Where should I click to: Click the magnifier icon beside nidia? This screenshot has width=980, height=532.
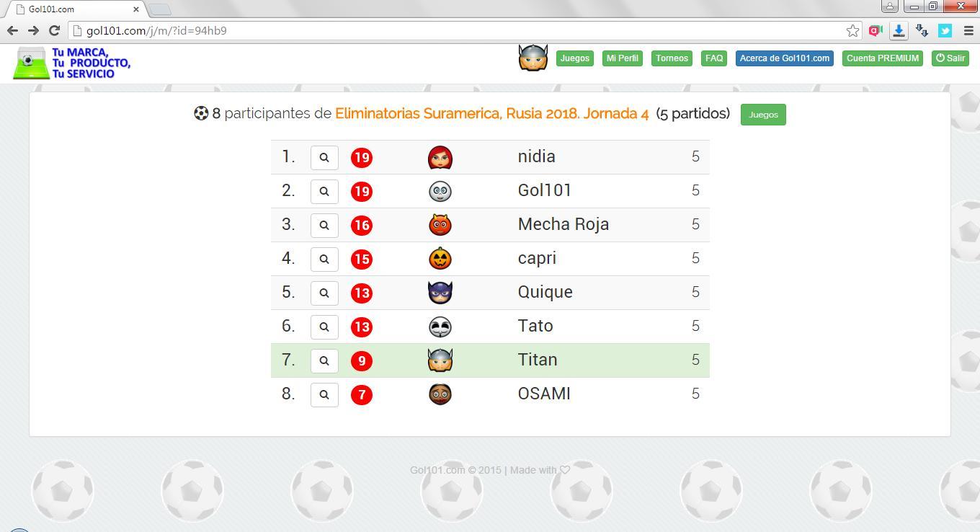tap(324, 157)
